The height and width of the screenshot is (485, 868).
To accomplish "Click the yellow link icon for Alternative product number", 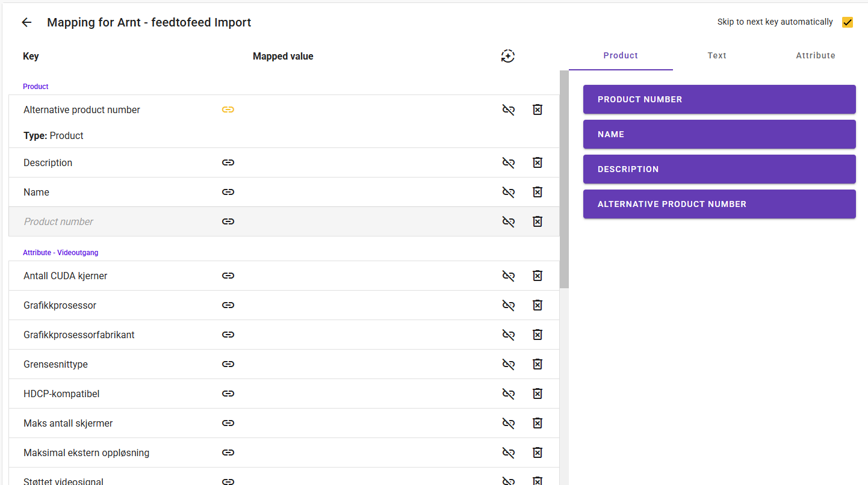I will [228, 110].
